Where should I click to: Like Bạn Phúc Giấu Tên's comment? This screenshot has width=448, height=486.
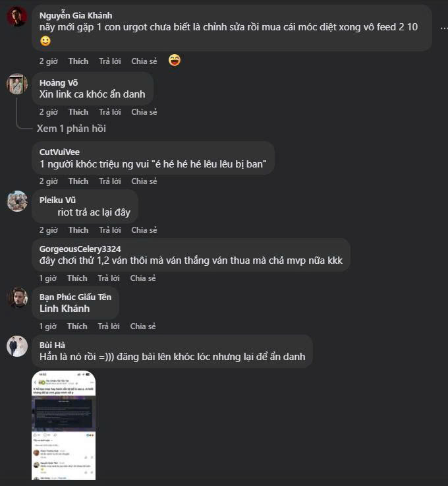77,326
